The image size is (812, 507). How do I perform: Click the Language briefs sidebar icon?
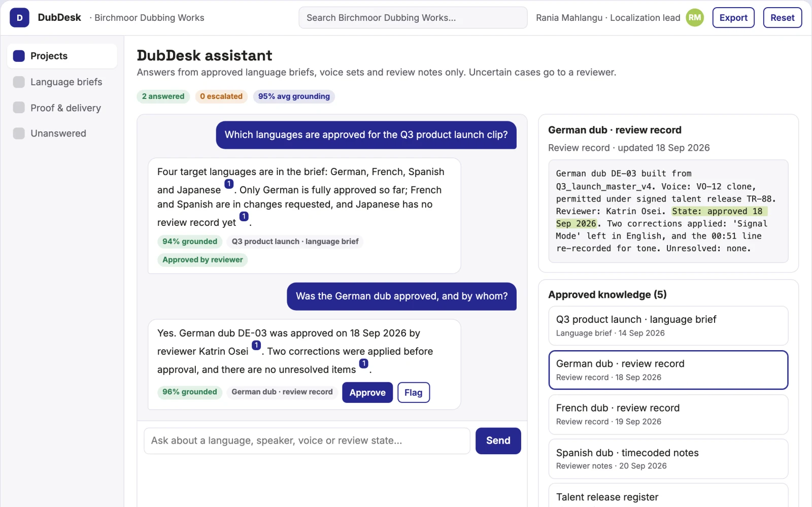19,82
